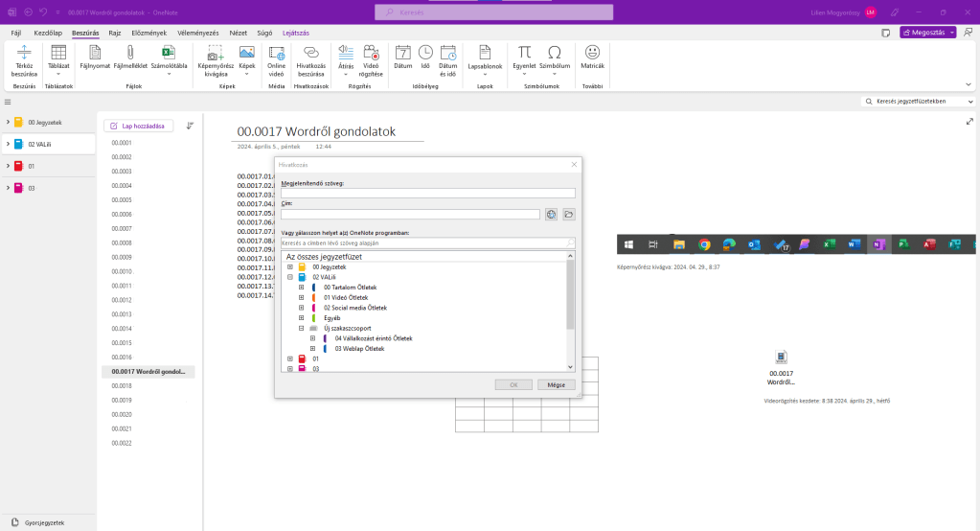This screenshot has width=980, height=531.
Task: Expand the 01 Videó Ötletek section
Action: pos(301,297)
